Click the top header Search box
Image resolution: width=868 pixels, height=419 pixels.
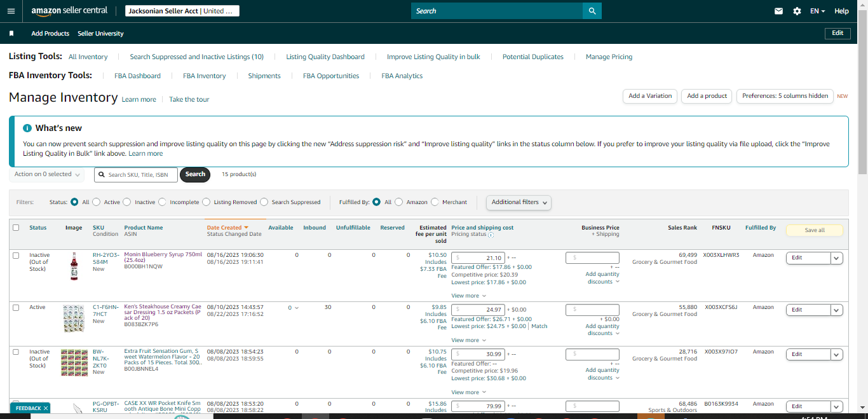(497, 11)
